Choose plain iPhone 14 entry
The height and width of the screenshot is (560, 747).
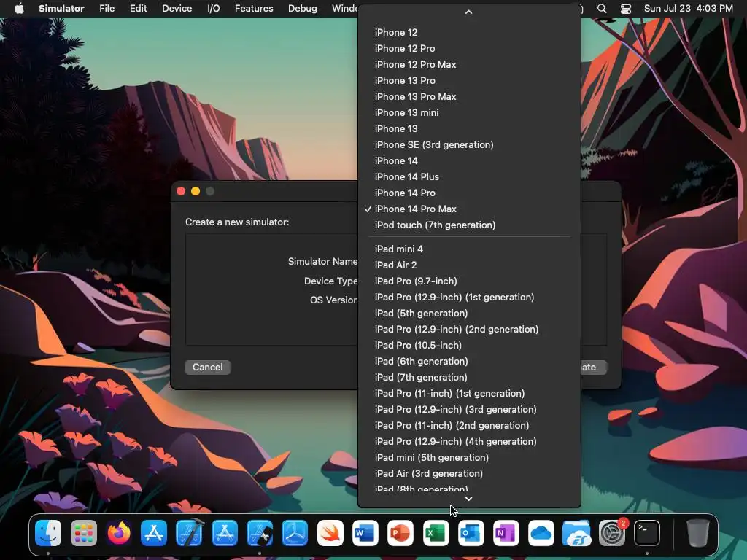click(469, 161)
